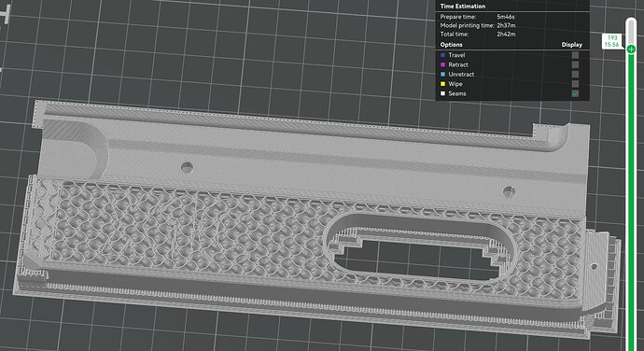Viewport: 644px width, 351px height.
Task: Click the gray upper layer slider track
Action: coord(632,32)
